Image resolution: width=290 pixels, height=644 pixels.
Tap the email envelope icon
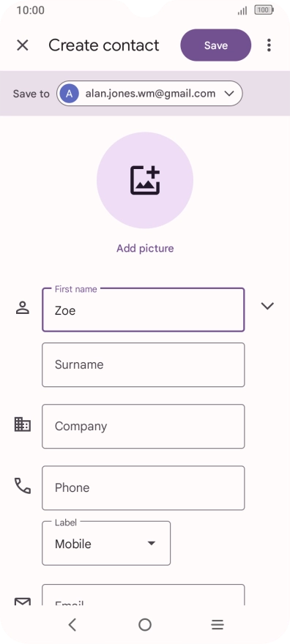23,602
